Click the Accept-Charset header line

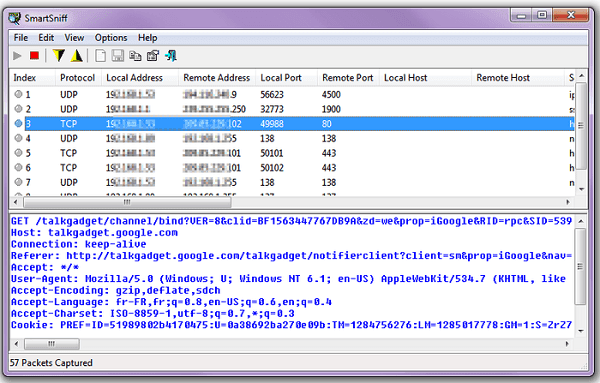(153, 313)
